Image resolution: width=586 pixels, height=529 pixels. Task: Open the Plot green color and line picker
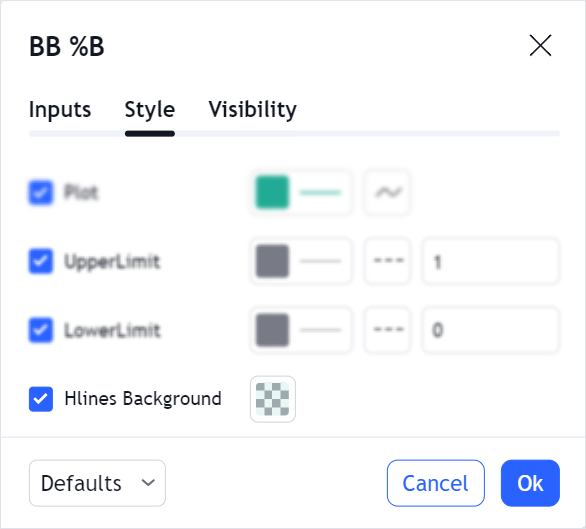tap(301, 193)
